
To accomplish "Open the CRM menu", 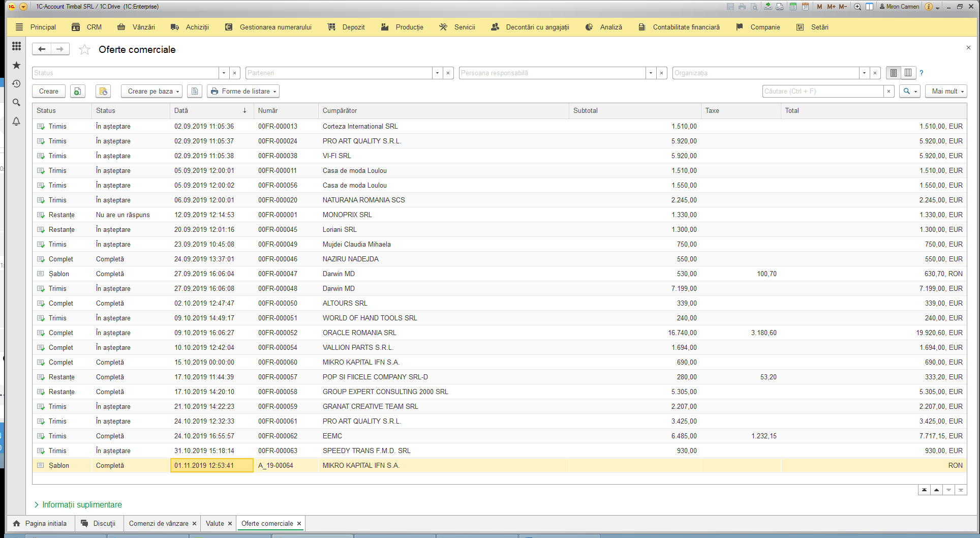I will tap(87, 27).
